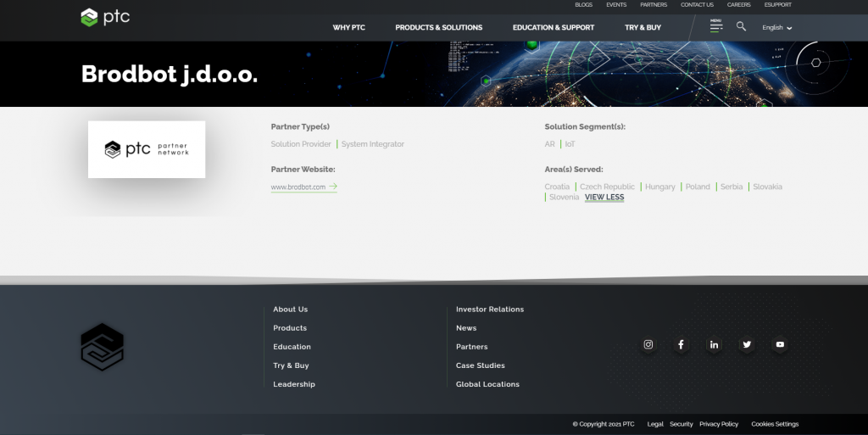Open PARTNERS in top bar
868x435 pixels.
pos(654,4)
